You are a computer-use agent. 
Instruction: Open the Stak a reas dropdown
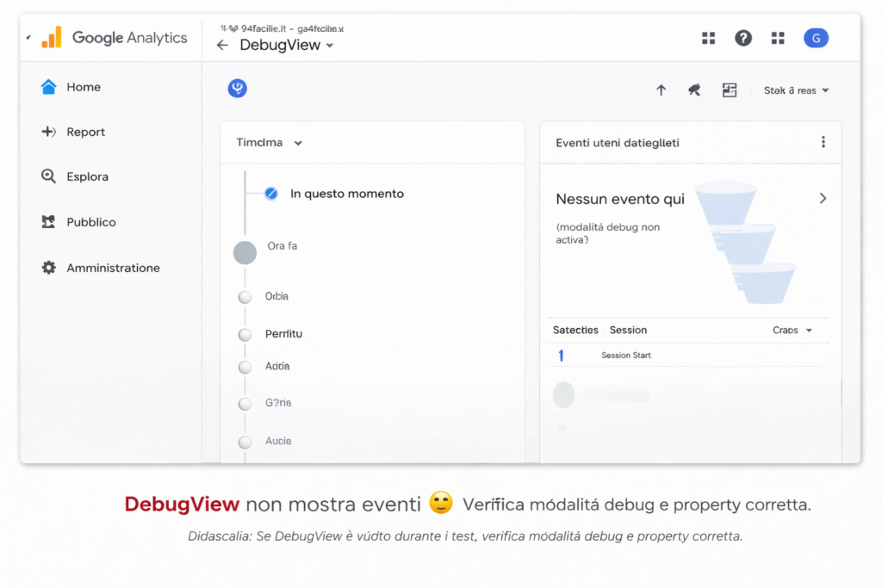coord(796,90)
